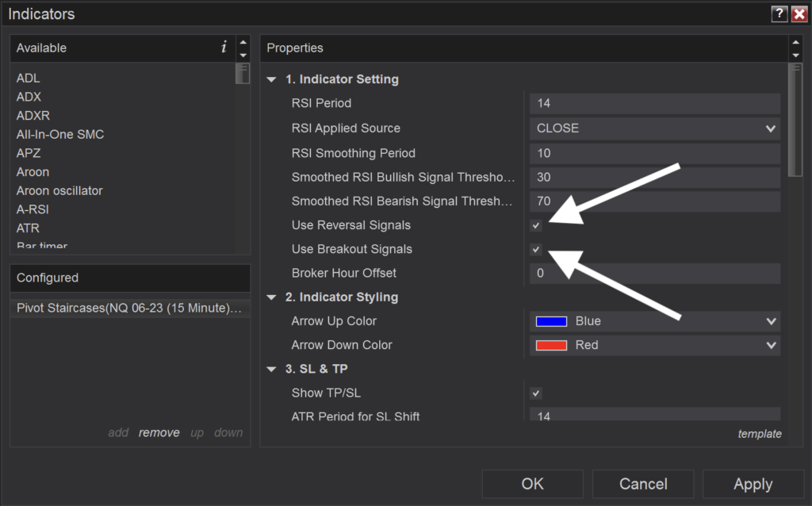Click up arrow in Properties panel header
Screen dimensions: 812x506
[796, 42]
